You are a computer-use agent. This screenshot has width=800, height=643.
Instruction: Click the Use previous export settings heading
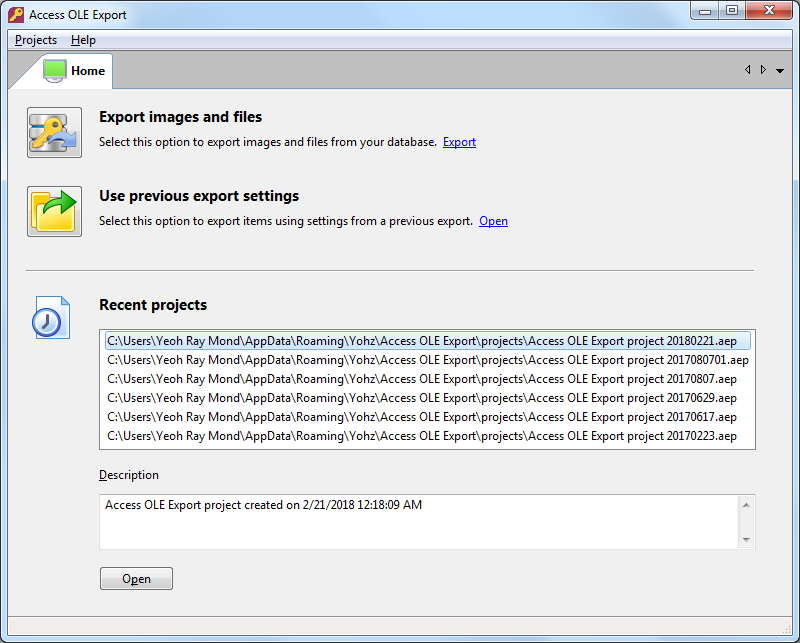(x=199, y=196)
